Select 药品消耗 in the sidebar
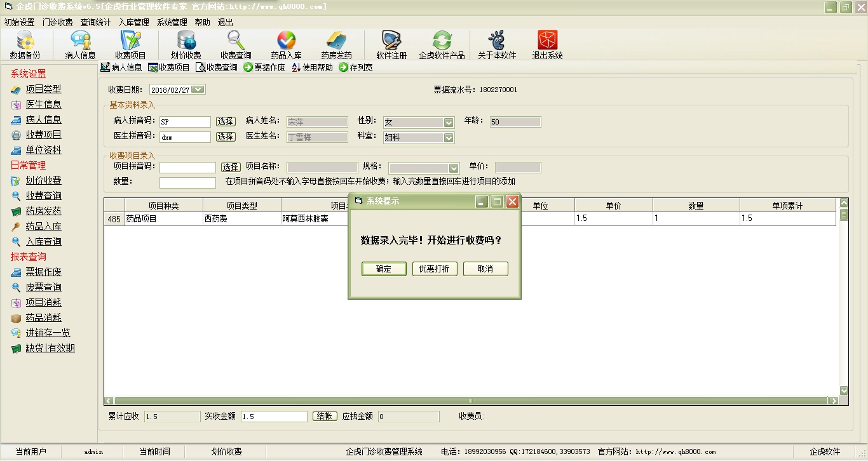This screenshot has height=461, width=868. coord(43,318)
